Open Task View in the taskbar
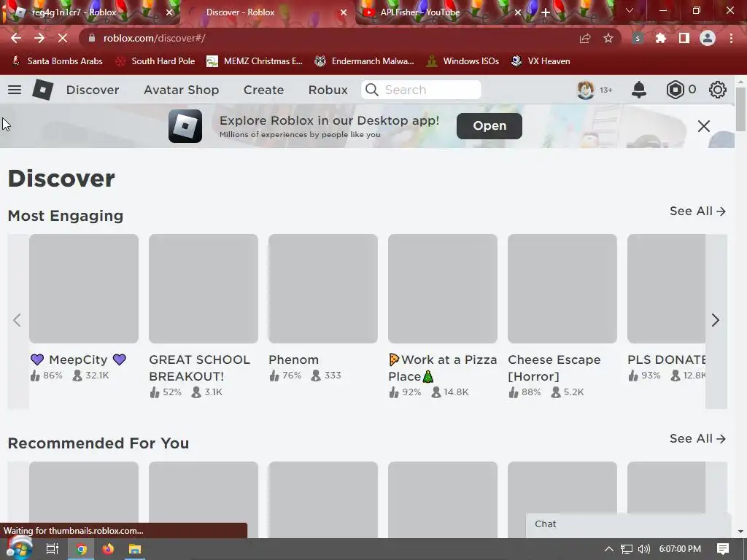 tap(53, 549)
